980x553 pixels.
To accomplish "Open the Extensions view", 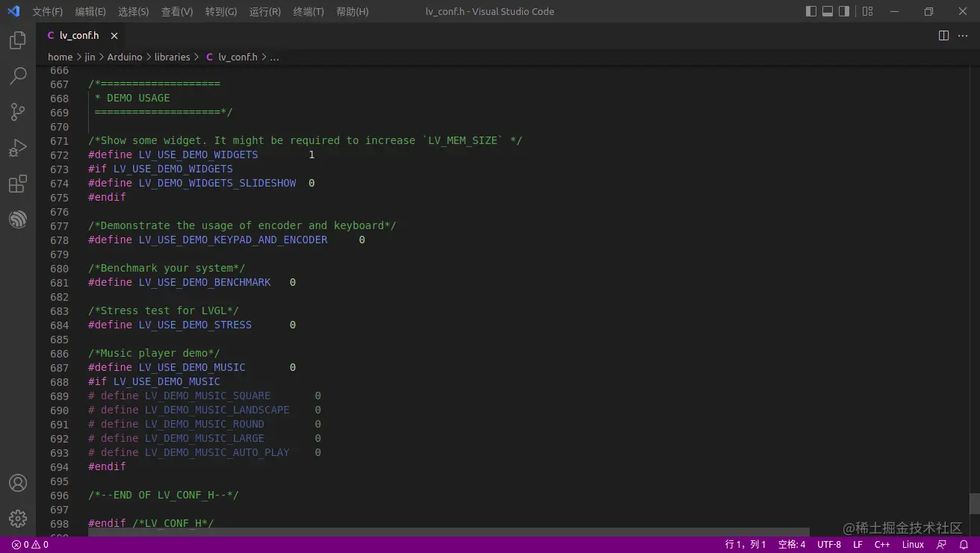I will point(18,183).
